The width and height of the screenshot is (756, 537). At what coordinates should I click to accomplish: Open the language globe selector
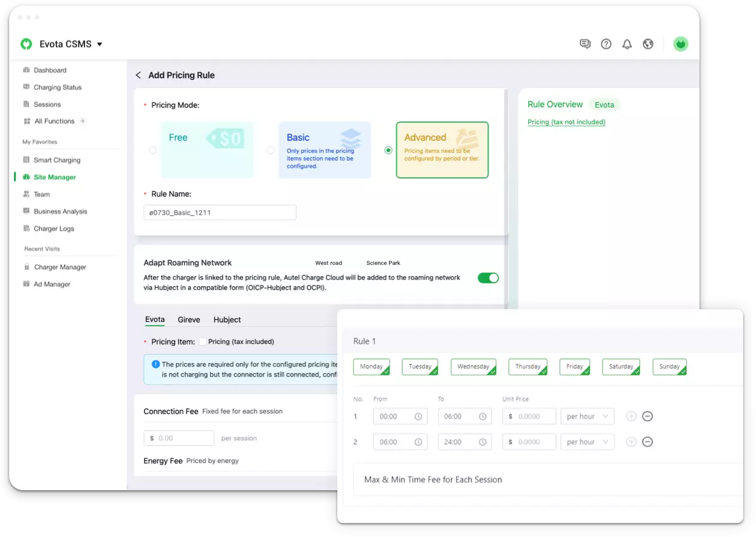coord(648,44)
